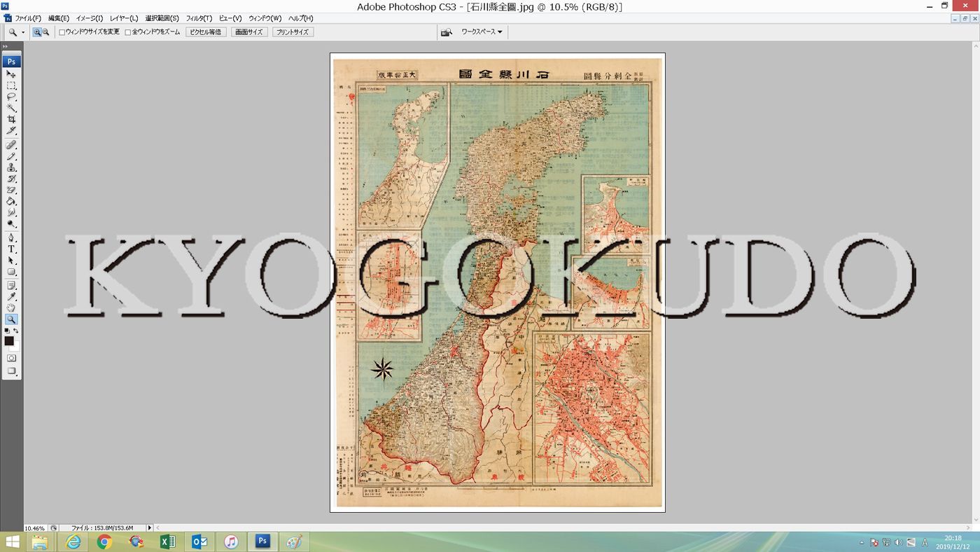This screenshot has height=552, width=980.
Task: Open iTunes from the taskbar
Action: tap(231, 541)
